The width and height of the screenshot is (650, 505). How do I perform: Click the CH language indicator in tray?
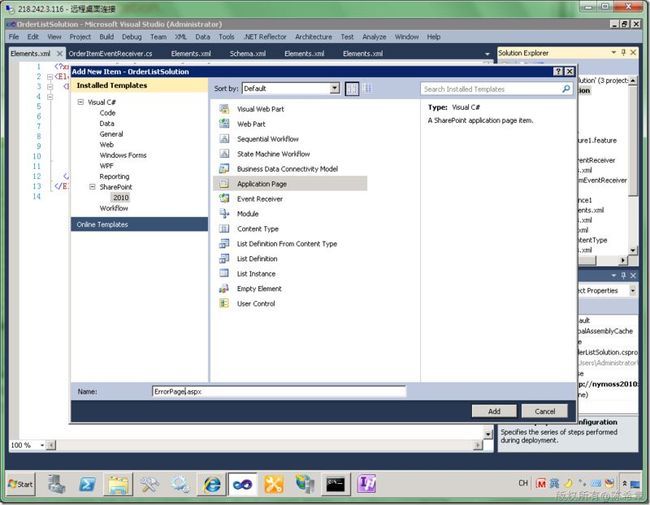pos(523,483)
